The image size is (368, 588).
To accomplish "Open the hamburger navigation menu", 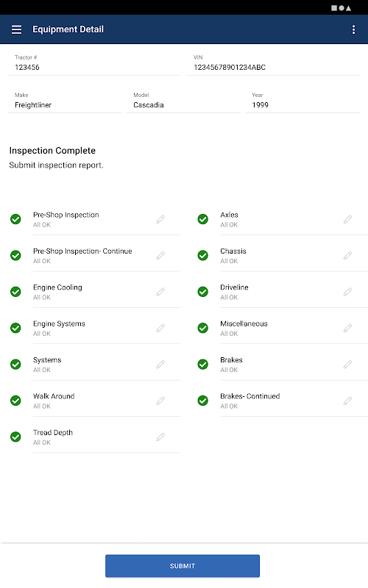I will [16, 29].
